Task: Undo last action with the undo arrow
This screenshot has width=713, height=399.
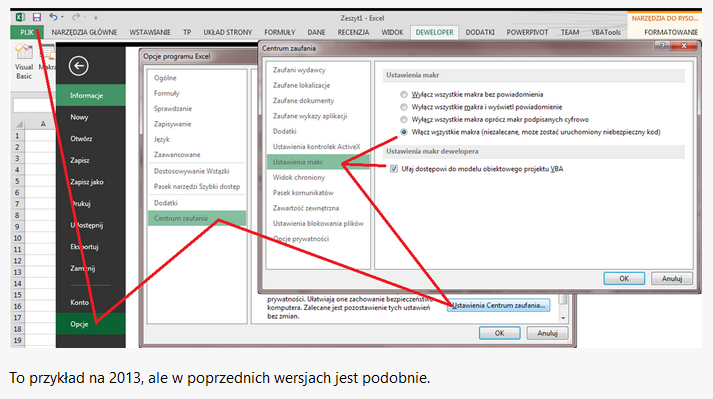Action: click(53, 17)
